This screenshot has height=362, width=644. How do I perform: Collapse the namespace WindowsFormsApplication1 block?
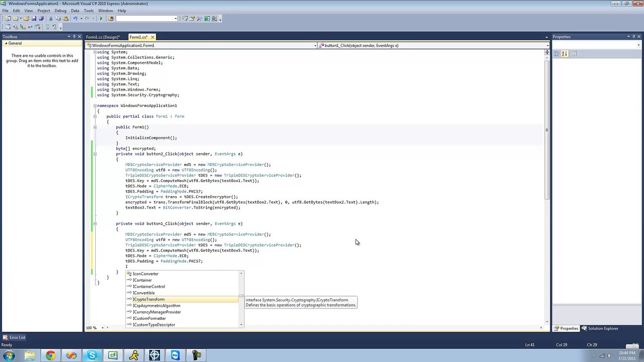click(x=95, y=106)
